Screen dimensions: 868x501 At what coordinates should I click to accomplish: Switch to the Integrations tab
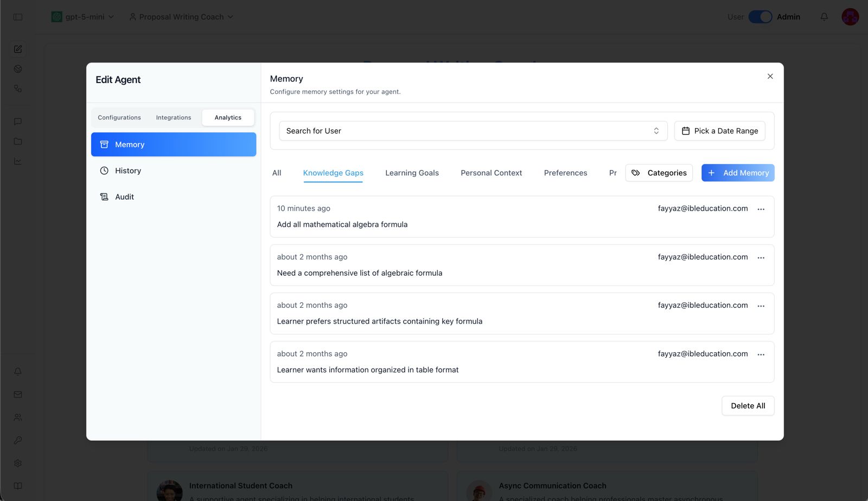click(174, 117)
